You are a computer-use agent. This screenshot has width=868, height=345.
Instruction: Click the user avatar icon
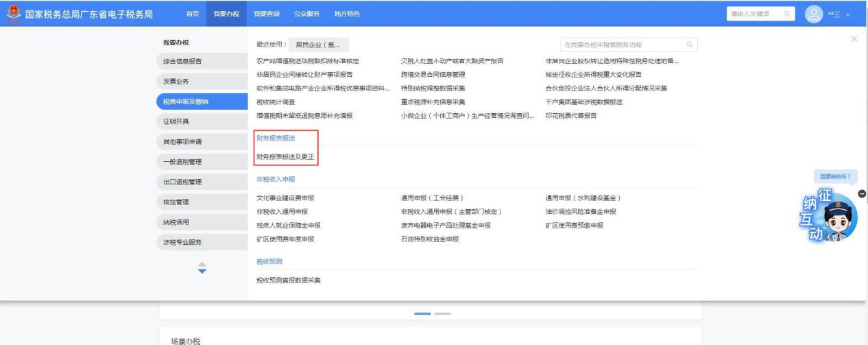pyautogui.click(x=812, y=14)
